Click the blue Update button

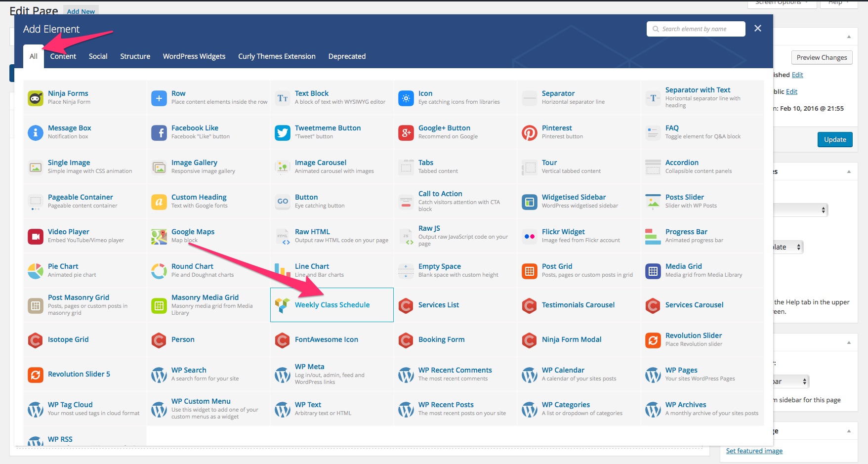(x=835, y=139)
